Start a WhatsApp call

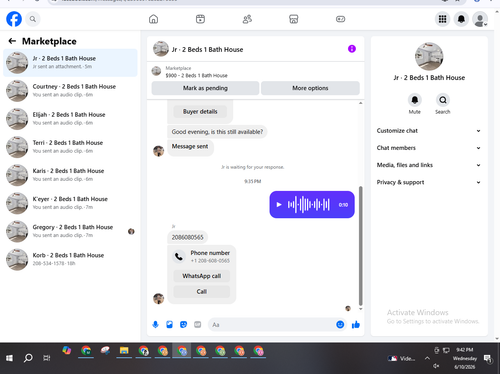pyautogui.click(x=202, y=276)
